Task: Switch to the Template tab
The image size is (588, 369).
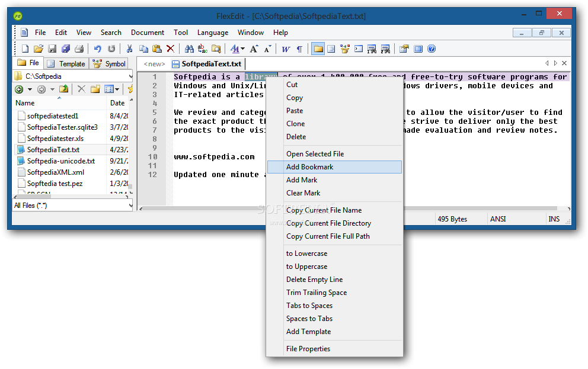Action: (66, 63)
